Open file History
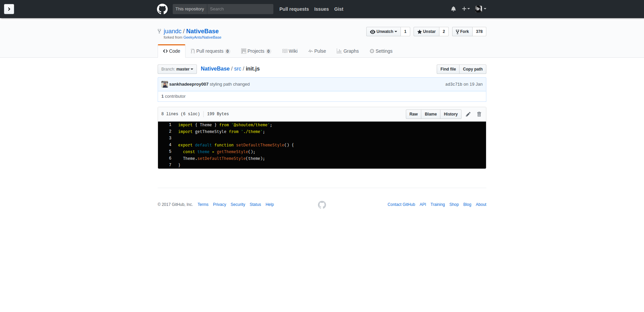The image size is (644, 312). [x=451, y=114]
